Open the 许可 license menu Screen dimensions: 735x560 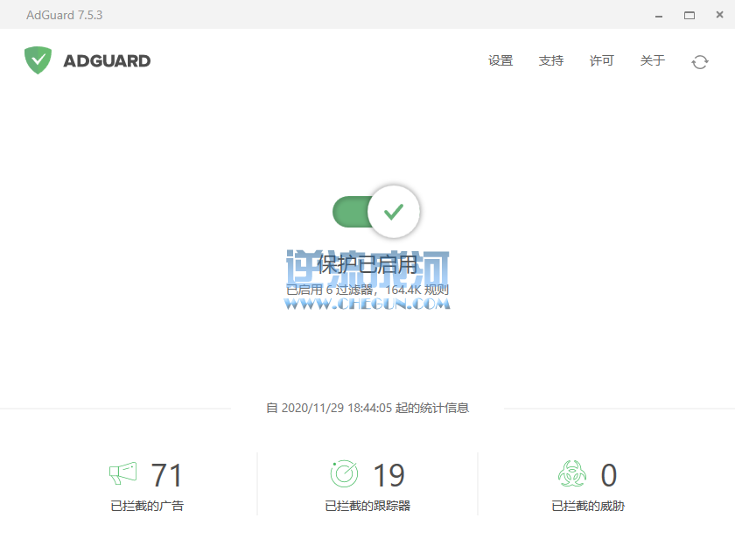[601, 61]
